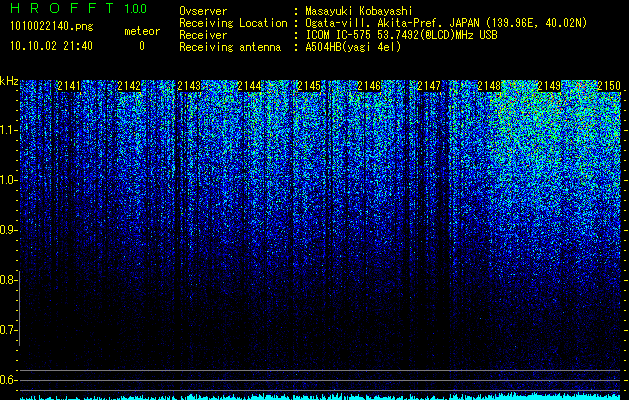Click the 2149 time marker

[549, 86]
